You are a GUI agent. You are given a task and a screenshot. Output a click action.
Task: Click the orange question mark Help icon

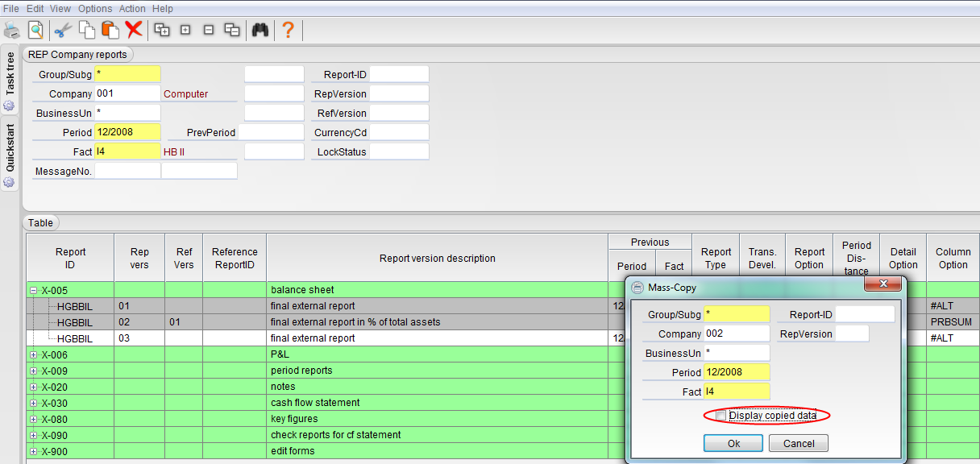[x=288, y=30]
